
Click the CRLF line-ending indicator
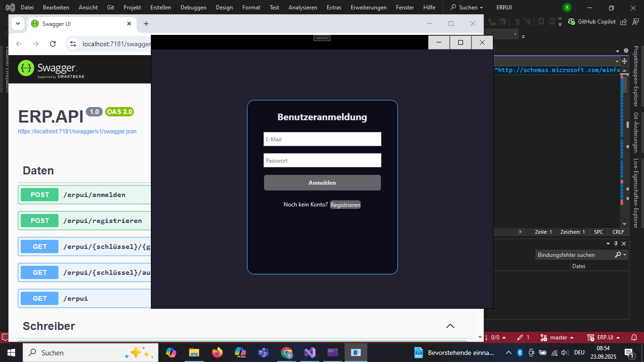coord(618,231)
